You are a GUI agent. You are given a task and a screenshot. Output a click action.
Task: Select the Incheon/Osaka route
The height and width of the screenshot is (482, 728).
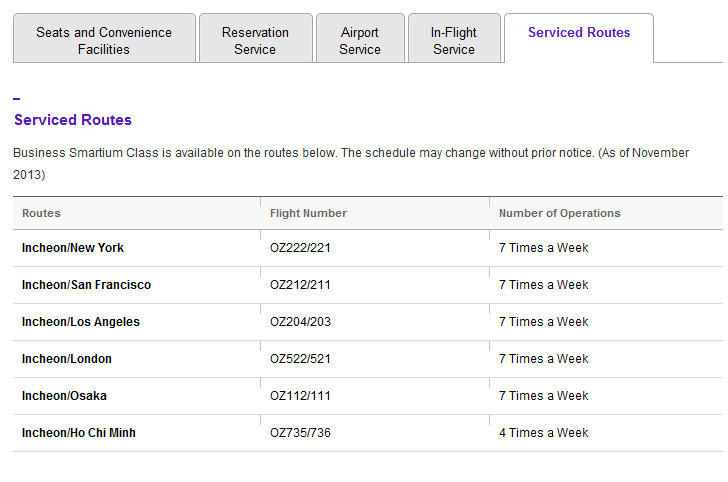[64, 396]
